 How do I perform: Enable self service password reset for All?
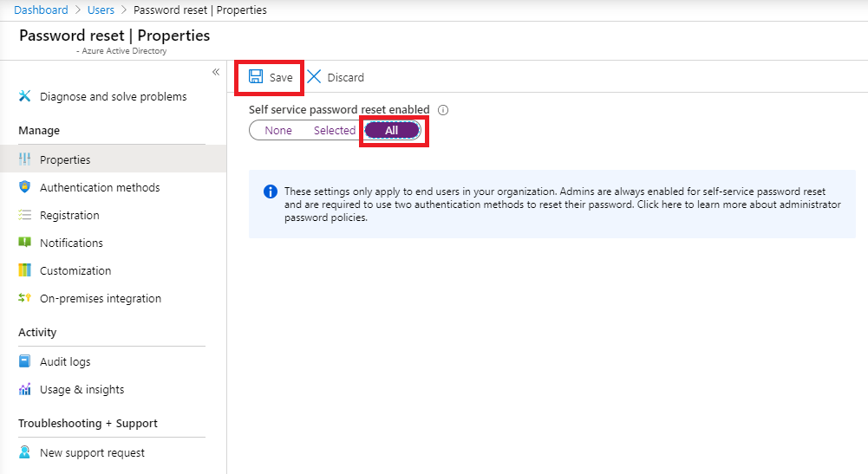392,130
